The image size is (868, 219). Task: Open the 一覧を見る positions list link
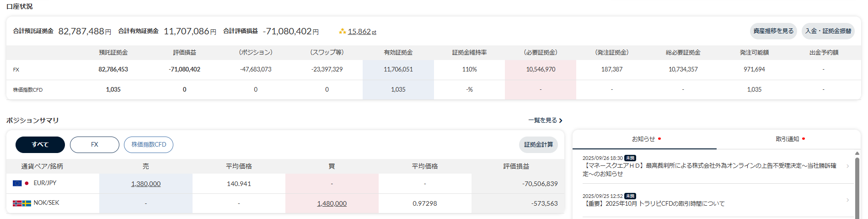[x=542, y=120]
